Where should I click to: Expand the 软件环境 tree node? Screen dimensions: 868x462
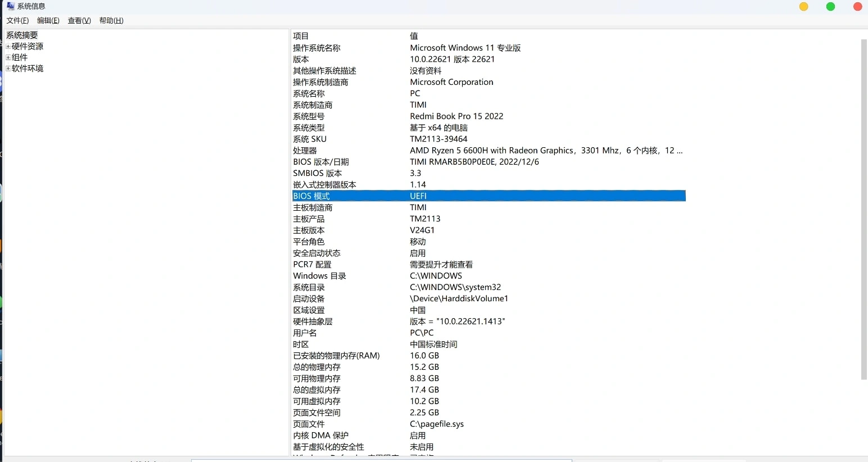[x=8, y=69]
